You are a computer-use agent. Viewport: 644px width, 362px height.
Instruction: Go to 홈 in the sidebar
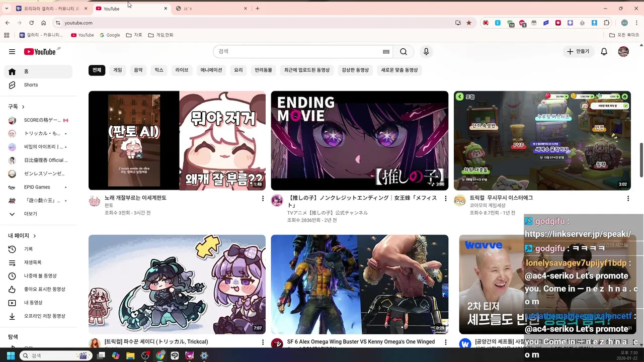38,71
